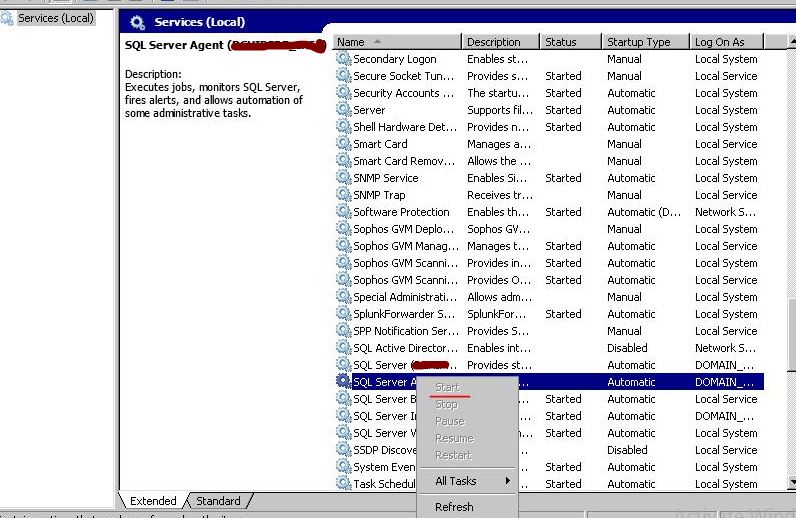Select Services (Local) node in left tree

coord(56,18)
